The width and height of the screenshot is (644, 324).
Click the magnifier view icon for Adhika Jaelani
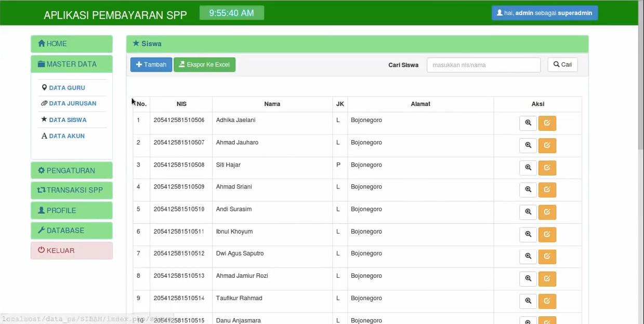pos(528,124)
